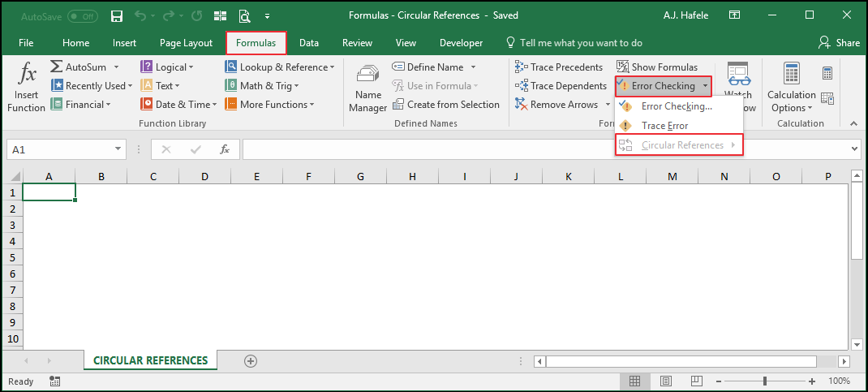Open the Name Manager
868x392 pixels.
[367, 88]
